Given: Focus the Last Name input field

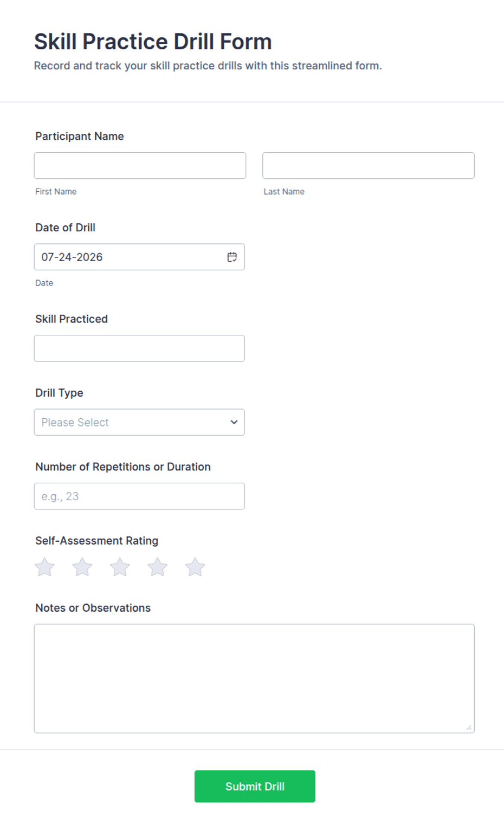Looking at the screenshot, I should pos(369,165).
